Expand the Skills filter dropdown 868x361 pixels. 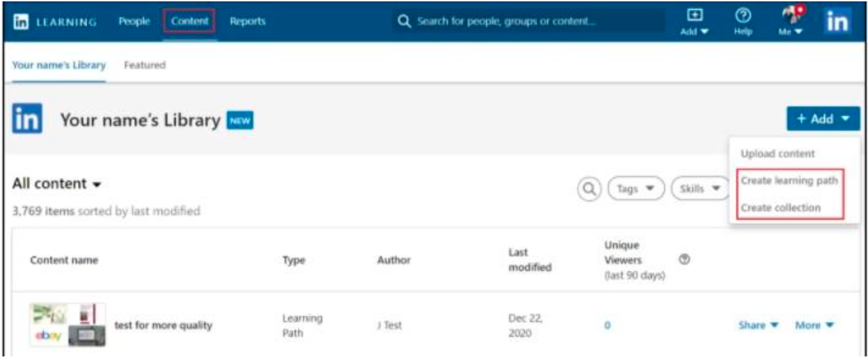click(x=699, y=189)
